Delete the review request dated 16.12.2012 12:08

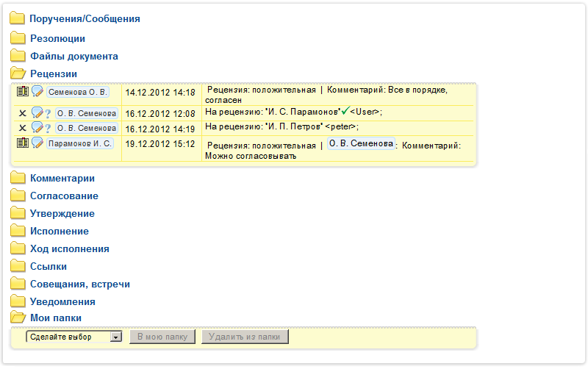[22, 114]
